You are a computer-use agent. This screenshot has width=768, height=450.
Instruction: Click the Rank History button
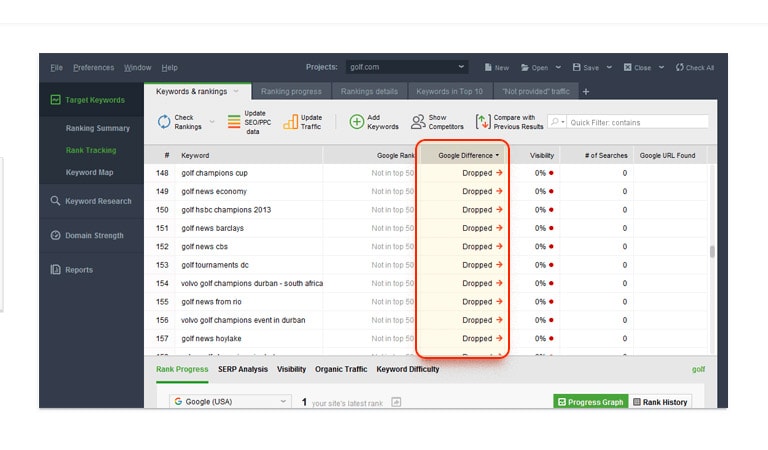pos(660,402)
